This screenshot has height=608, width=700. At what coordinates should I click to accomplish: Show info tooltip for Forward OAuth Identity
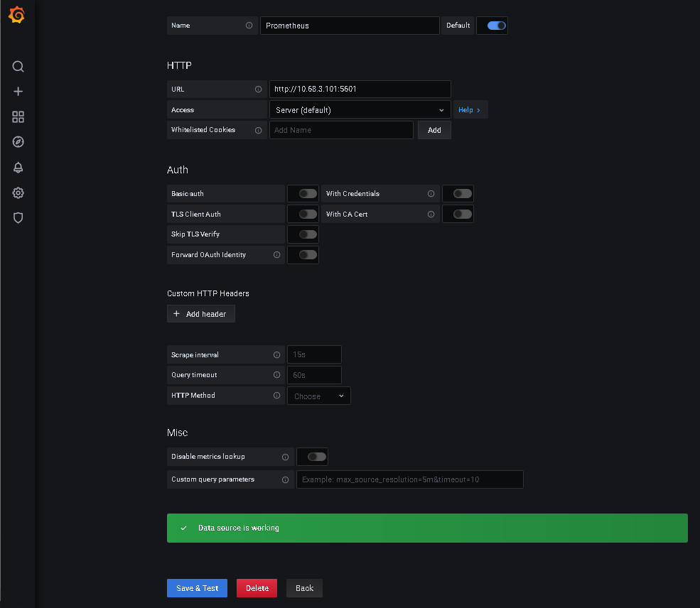[276, 255]
